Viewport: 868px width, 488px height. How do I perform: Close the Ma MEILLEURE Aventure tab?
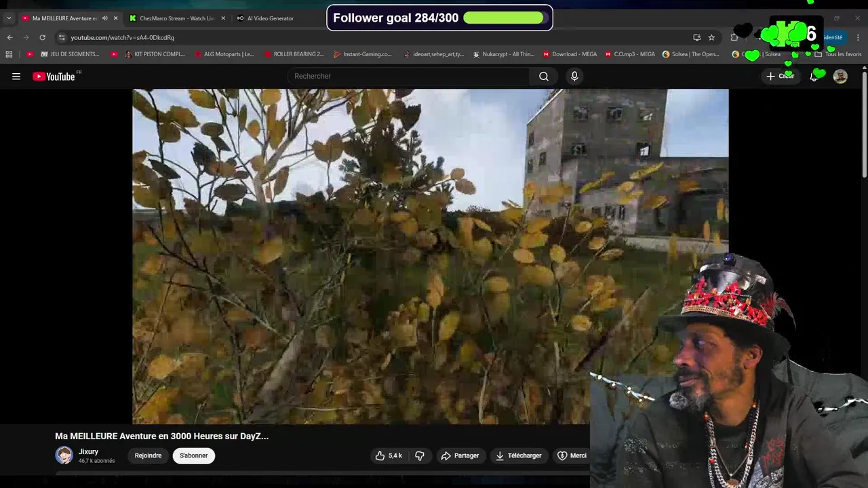[115, 18]
